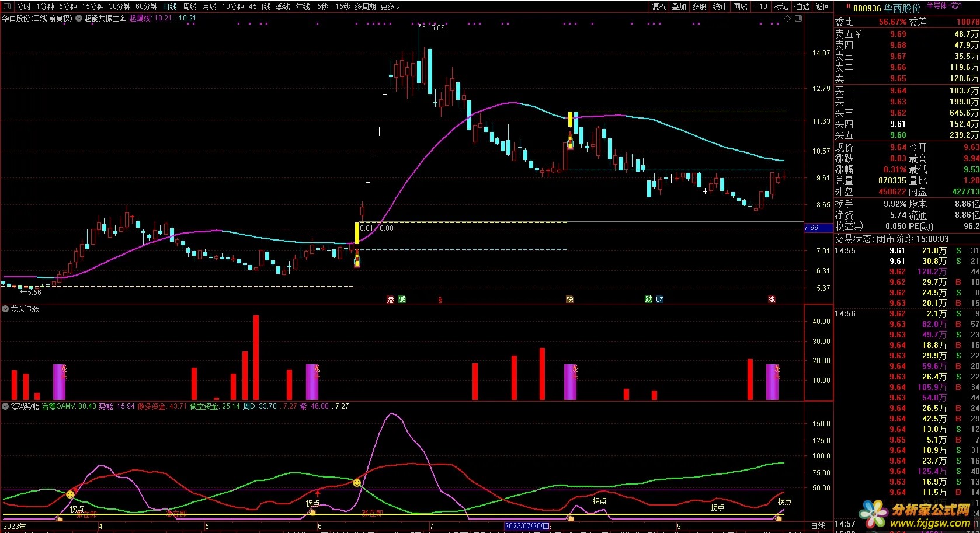Screen dimensions: 980x533
Task: Select the 周线 weekly period tab
Action: click(190, 6)
